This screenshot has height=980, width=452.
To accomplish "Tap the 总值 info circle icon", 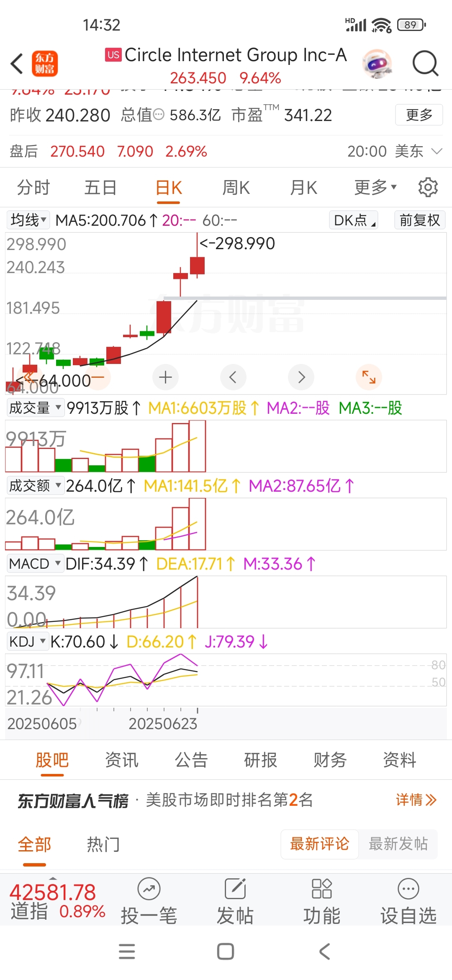I will point(159,114).
